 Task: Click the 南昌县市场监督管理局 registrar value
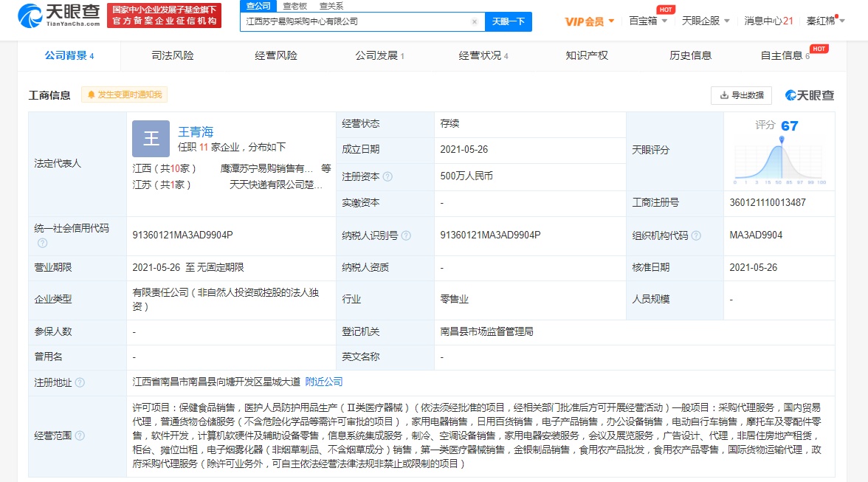[486, 331]
